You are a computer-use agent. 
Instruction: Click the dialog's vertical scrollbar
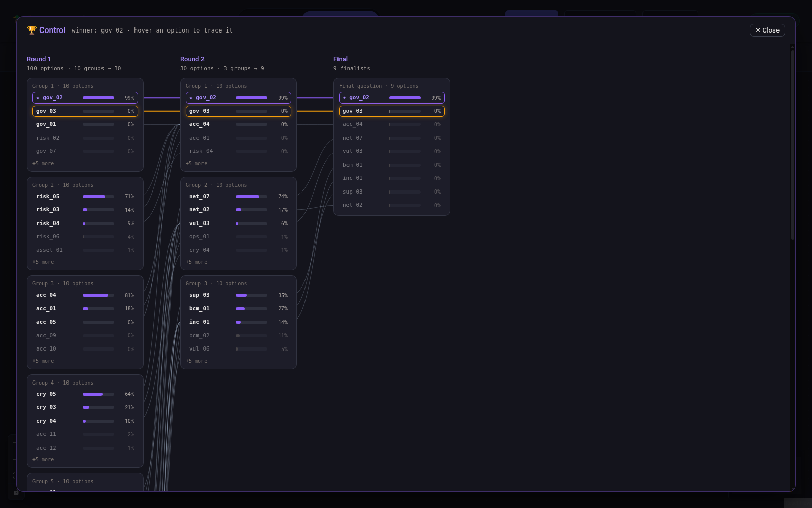(x=793, y=145)
